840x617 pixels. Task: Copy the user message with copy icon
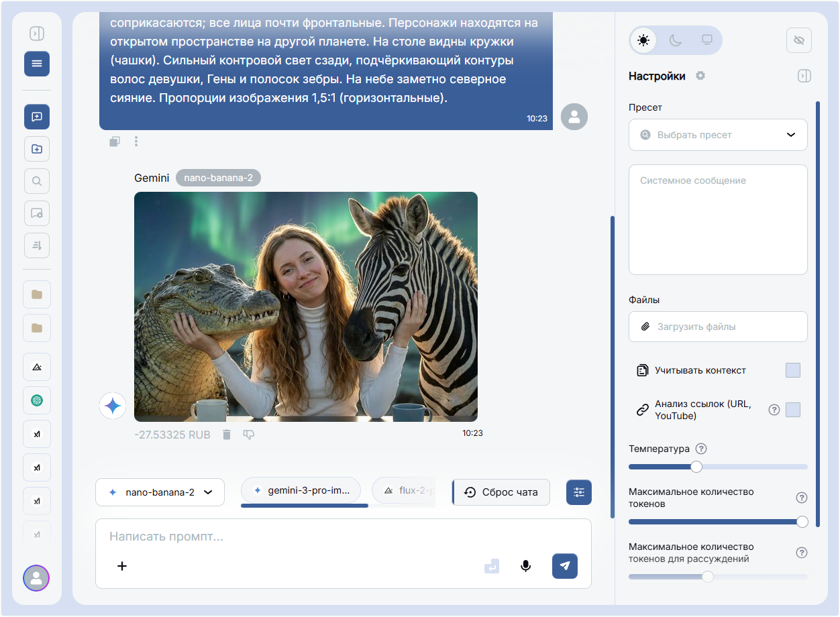(x=115, y=142)
